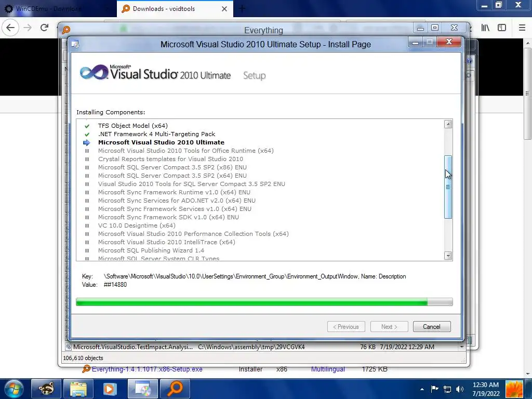Open the raccoon app on the taskbar
Image resolution: width=532 pixels, height=399 pixels.
[46, 389]
